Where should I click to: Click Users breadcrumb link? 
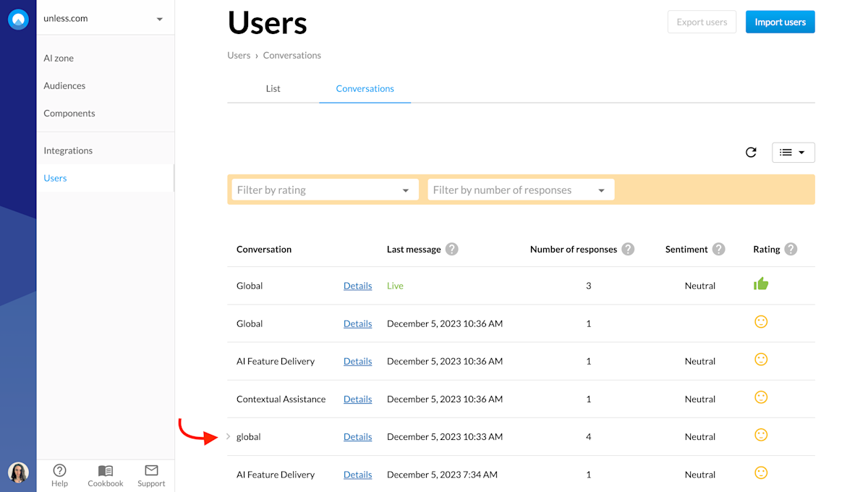click(239, 55)
